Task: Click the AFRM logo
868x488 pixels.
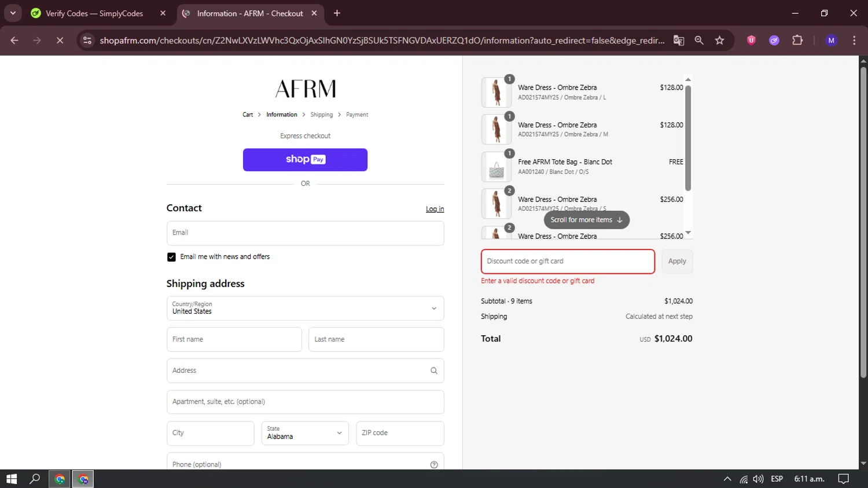Action: pyautogui.click(x=306, y=89)
